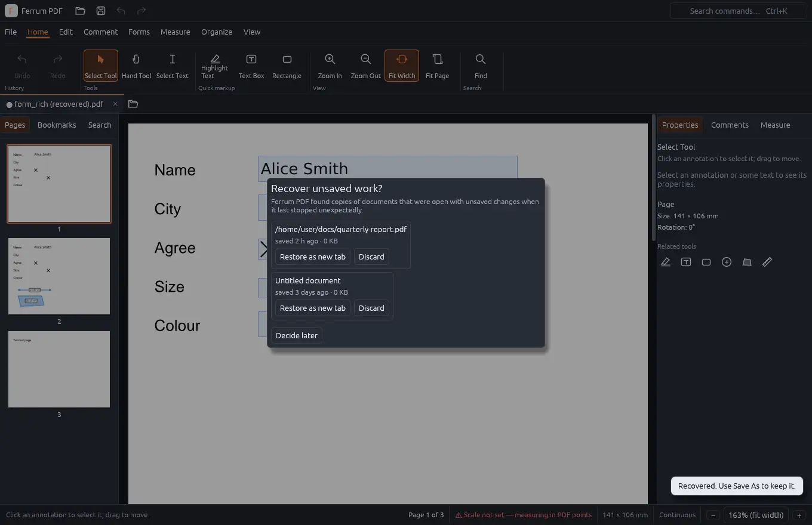This screenshot has height=525, width=812.
Task: Select page 1 thumbnail
Action: point(59,184)
